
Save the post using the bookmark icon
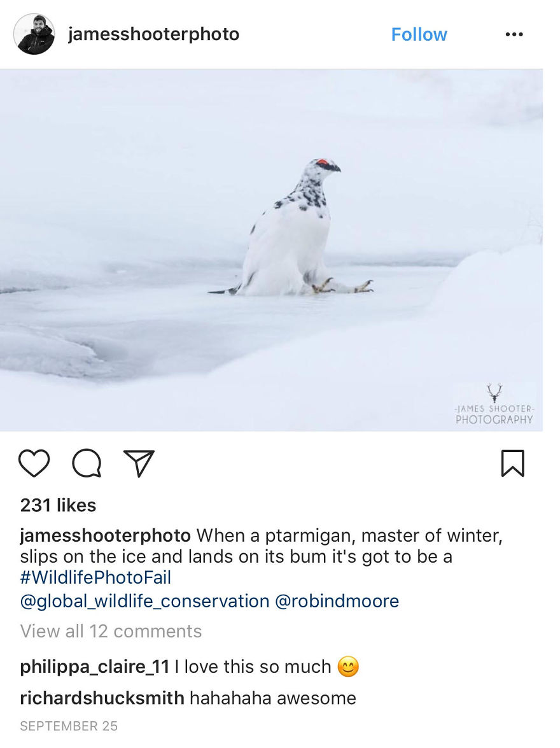point(514,463)
